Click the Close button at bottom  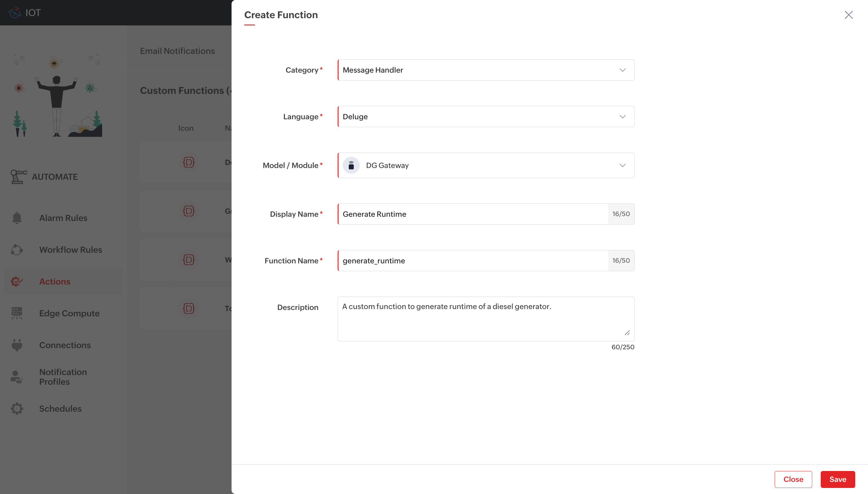point(793,479)
